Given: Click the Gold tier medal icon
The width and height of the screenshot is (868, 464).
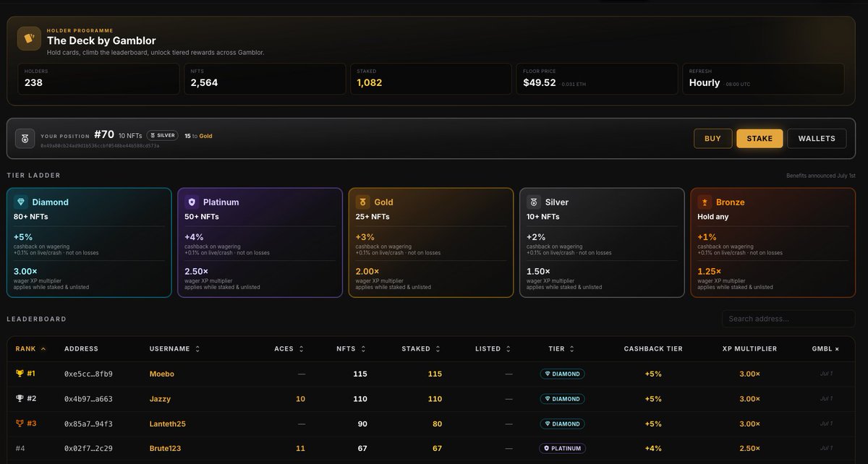Looking at the screenshot, I should (362, 202).
